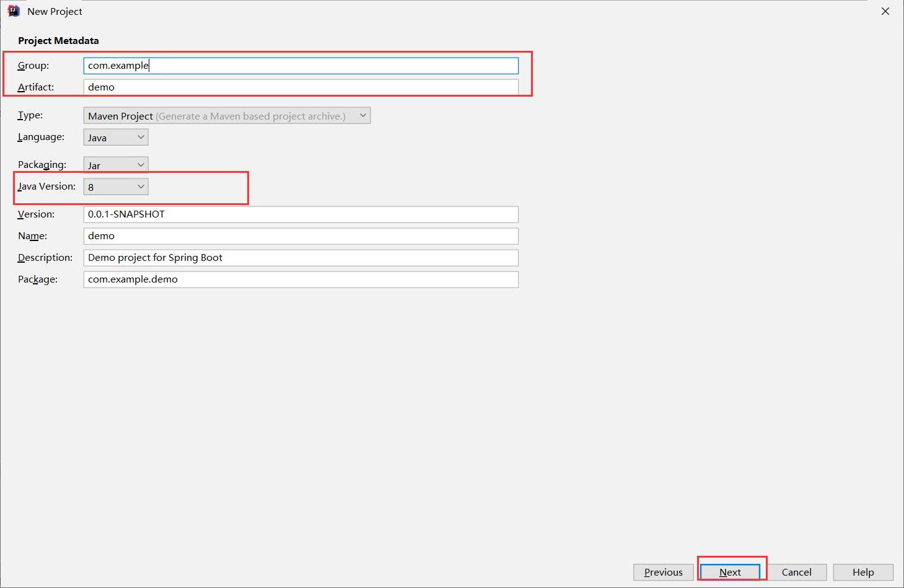Proceed with the Next button

pyautogui.click(x=730, y=573)
